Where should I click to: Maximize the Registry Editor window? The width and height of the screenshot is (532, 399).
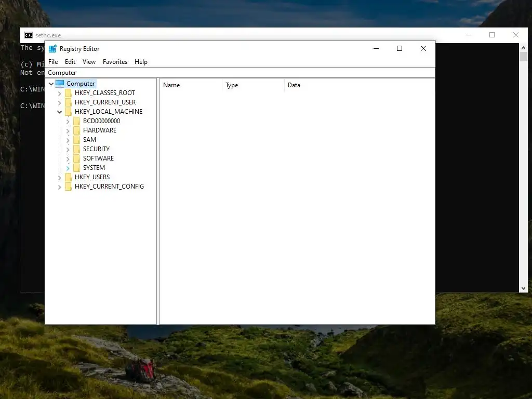click(x=400, y=48)
